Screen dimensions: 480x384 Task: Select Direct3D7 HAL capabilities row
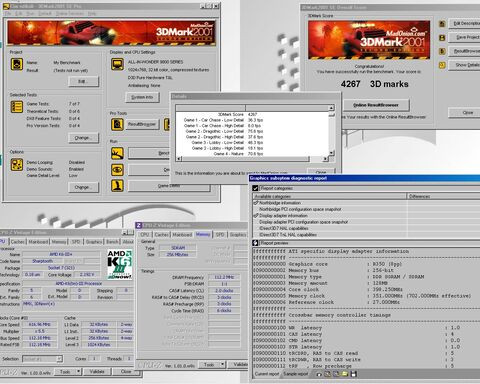click(284, 228)
